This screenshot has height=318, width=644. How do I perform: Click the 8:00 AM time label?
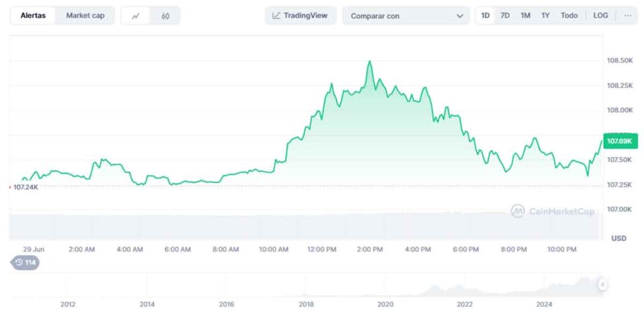click(x=226, y=249)
